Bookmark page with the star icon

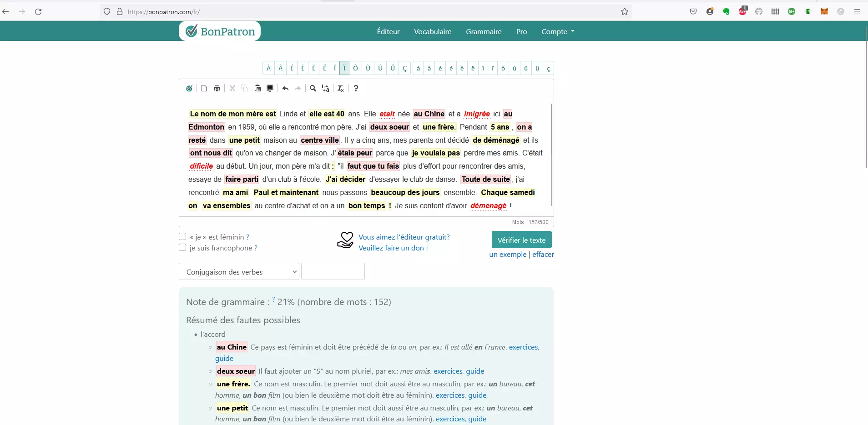[625, 11]
